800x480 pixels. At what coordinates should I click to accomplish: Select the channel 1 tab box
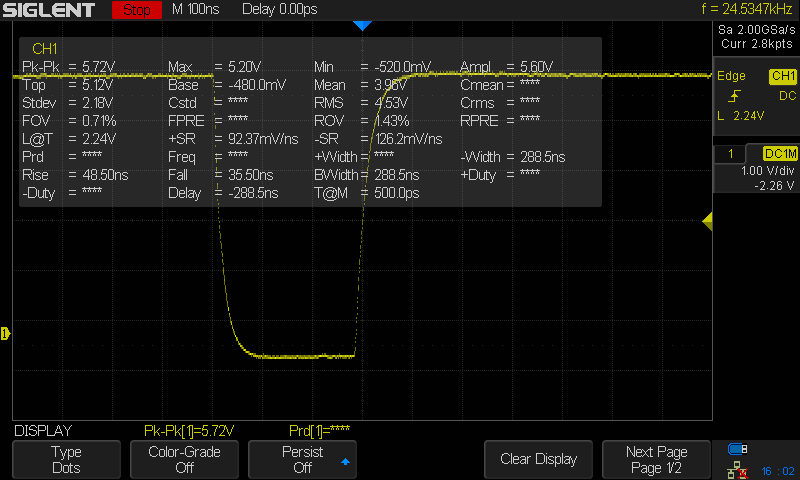point(731,153)
